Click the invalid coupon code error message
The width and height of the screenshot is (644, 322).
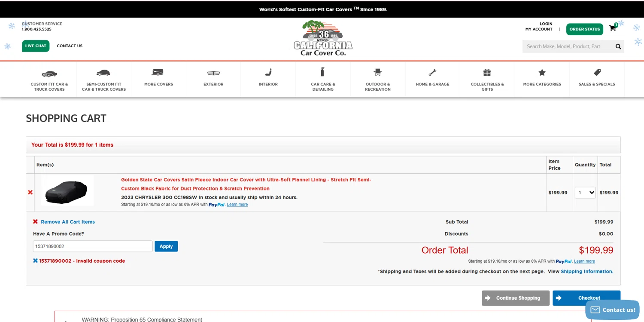click(x=82, y=261)
